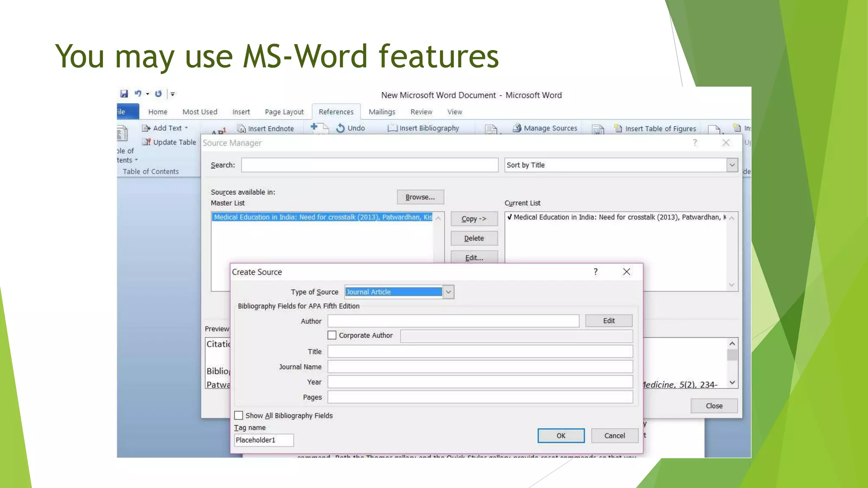Click the Year input field
This screenshot has height=488, width=868.
480,382
